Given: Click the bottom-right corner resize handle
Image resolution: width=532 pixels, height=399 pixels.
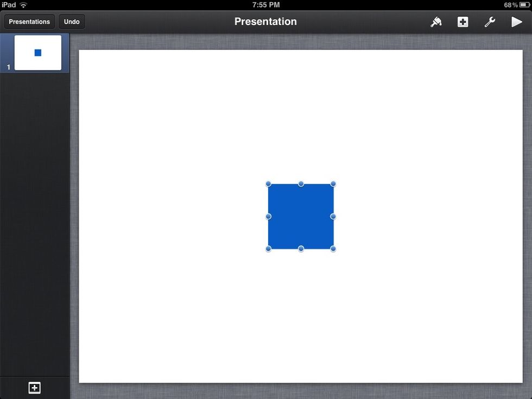Looking at the screenshot, I should click(333, 249).
